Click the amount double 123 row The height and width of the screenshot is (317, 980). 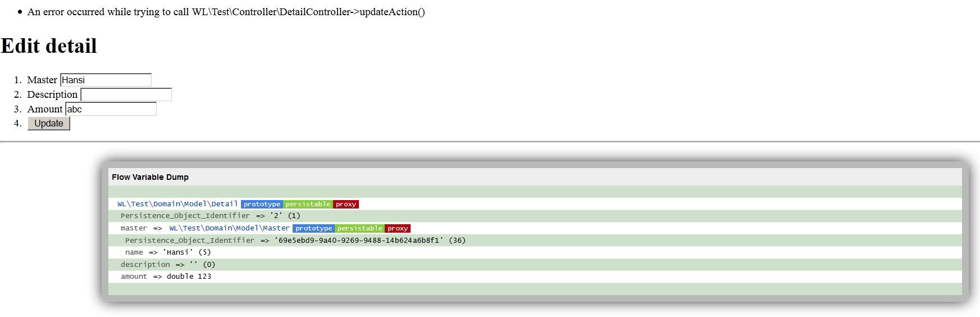click(x=166, y=277)
